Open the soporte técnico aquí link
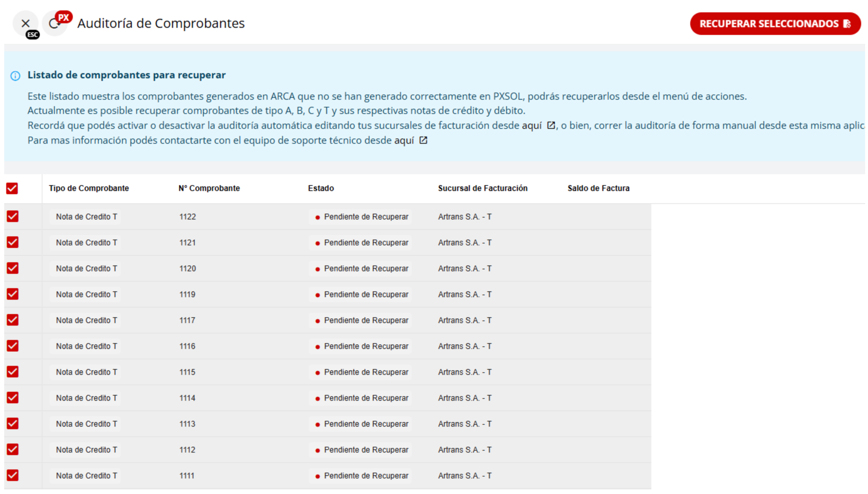This screenshot has height=494, width=868. point(404,140)
